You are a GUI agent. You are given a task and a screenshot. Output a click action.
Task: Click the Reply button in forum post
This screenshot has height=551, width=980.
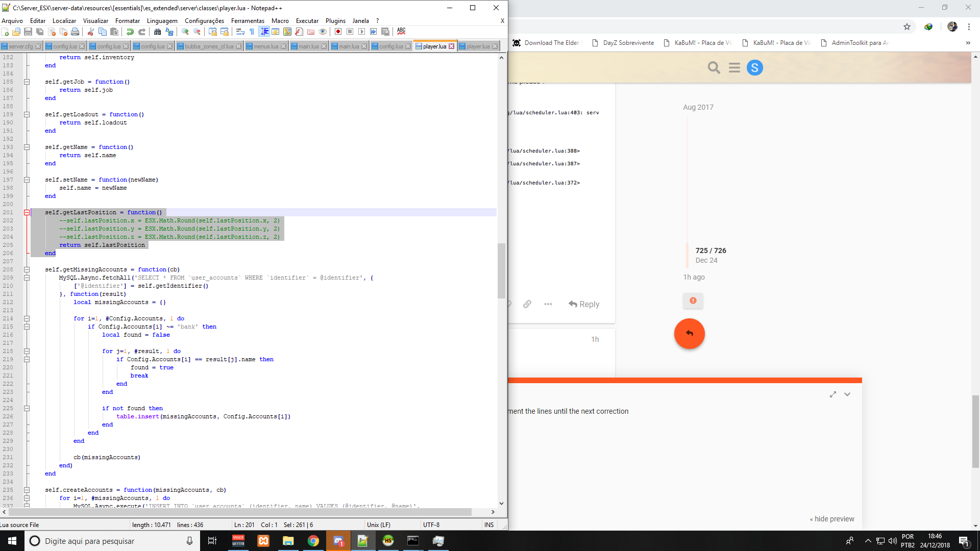584,304
